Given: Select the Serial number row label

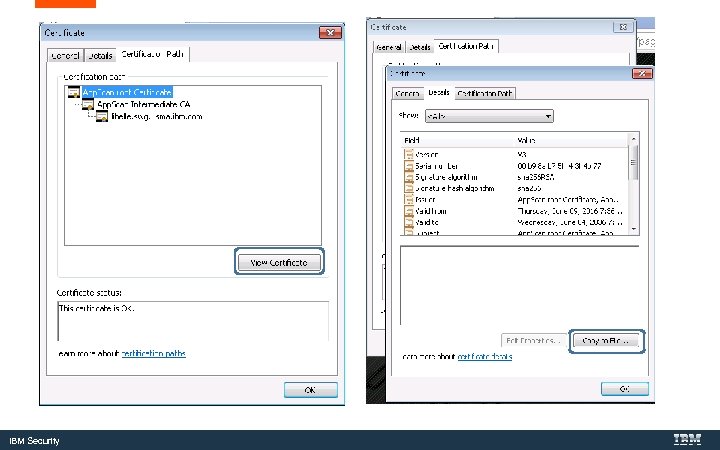Looking at the screenshot, I should (437, 166).
